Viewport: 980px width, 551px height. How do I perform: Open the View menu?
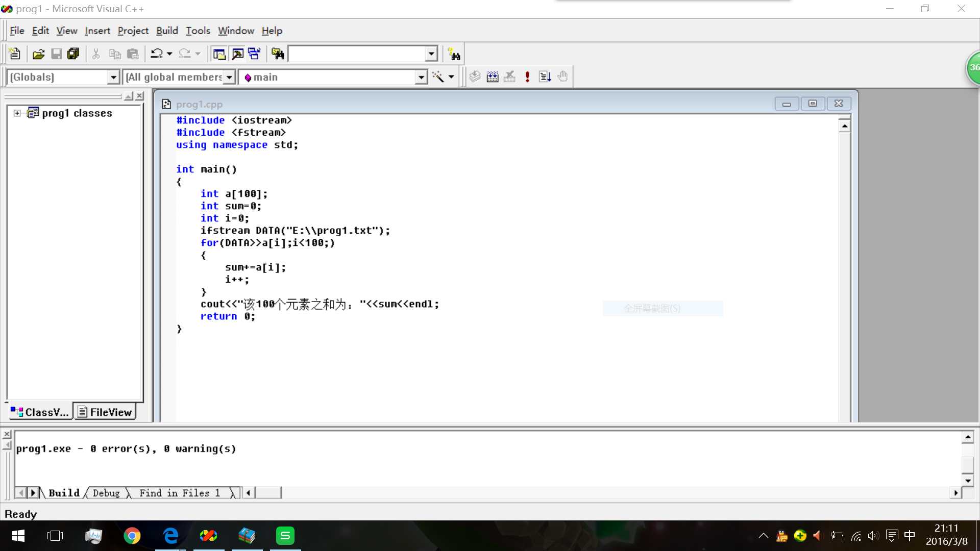[67, 31]
